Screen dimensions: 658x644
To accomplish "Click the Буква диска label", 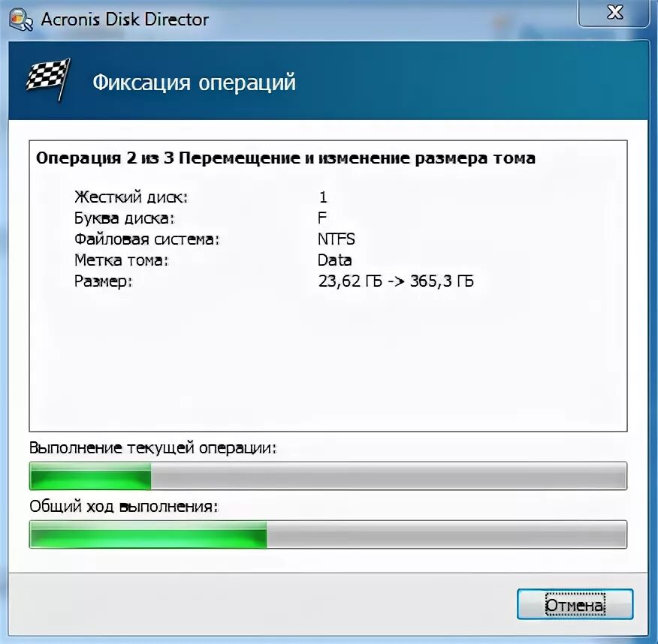I will [124, 218].
